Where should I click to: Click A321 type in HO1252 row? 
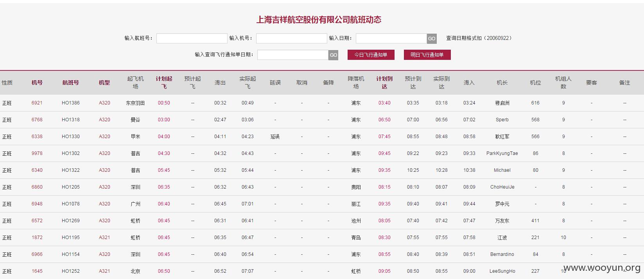coord(104,271)
